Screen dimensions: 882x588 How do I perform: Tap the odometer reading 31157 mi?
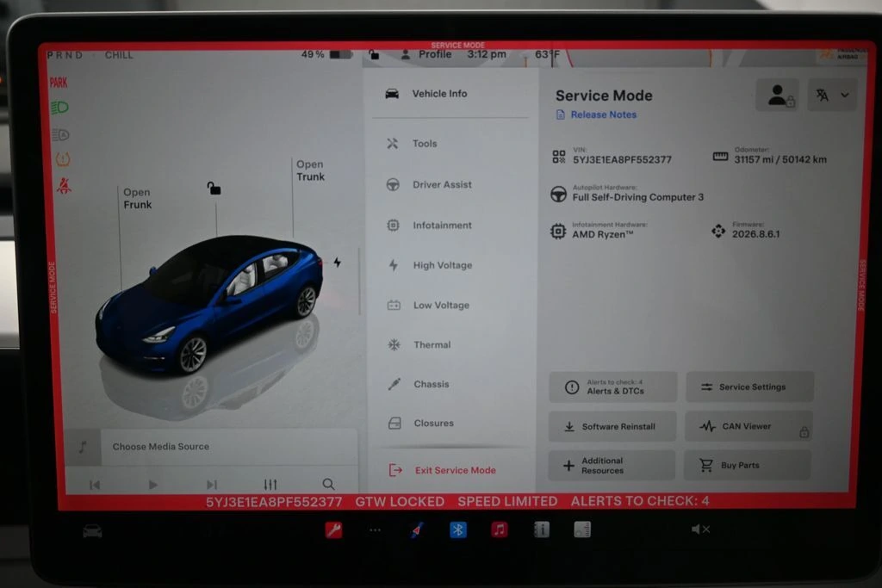click(x=780, y=159)
